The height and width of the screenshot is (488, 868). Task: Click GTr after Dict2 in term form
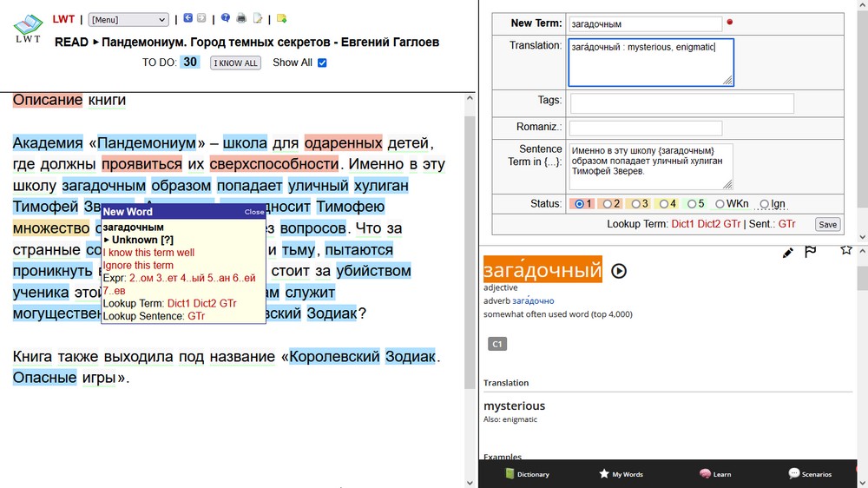pos(732,224)
